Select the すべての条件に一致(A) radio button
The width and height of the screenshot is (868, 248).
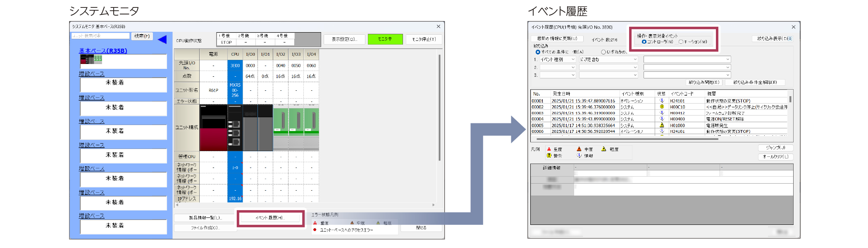[x=537, y=52]
